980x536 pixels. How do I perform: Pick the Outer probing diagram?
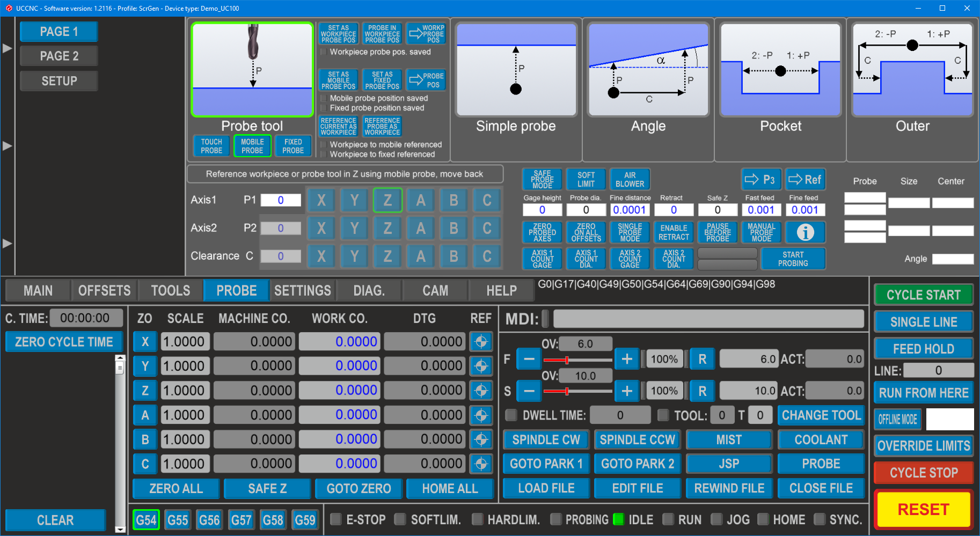pos(912,69)
